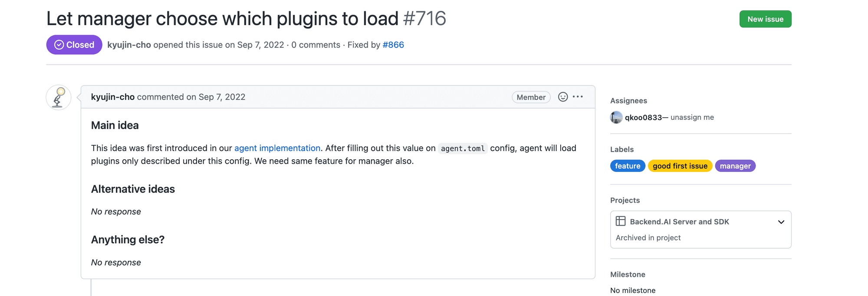868x296 pixels.
Task: Click the qkoo0833 assignee username
Action: pos(643,117)
